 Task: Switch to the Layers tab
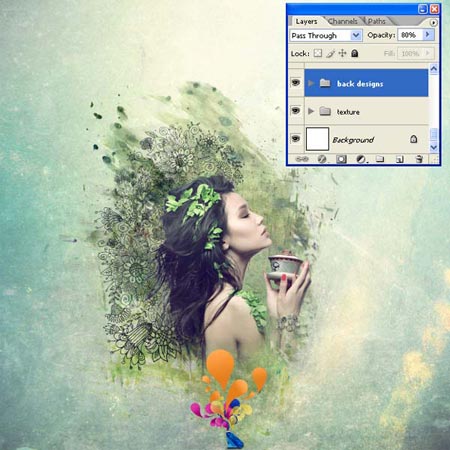coord(306,21)
